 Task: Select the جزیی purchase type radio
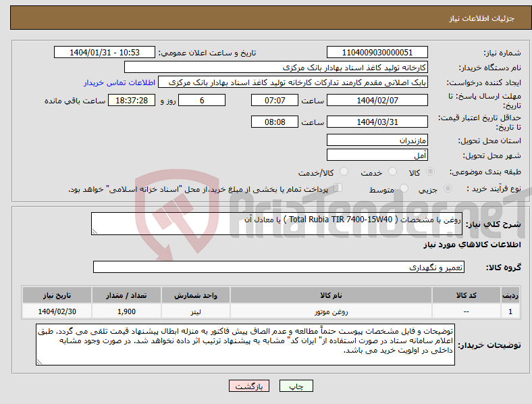[448, 188]
